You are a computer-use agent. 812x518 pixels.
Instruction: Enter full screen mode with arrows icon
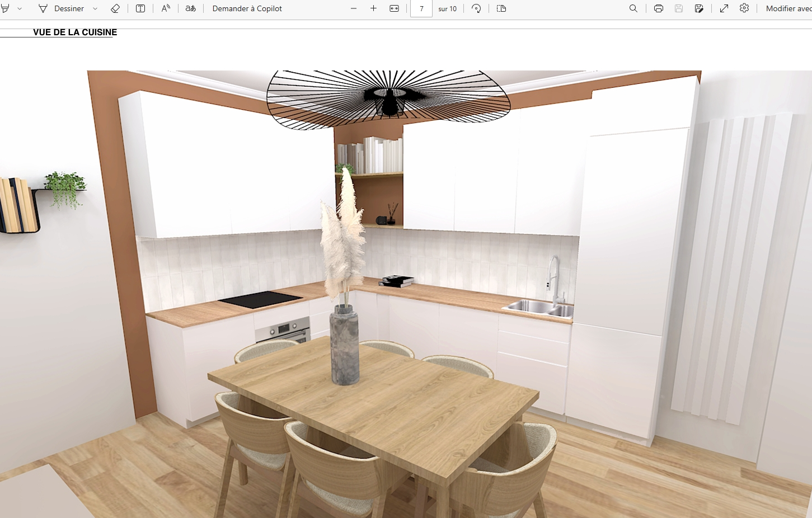(724, 8)
